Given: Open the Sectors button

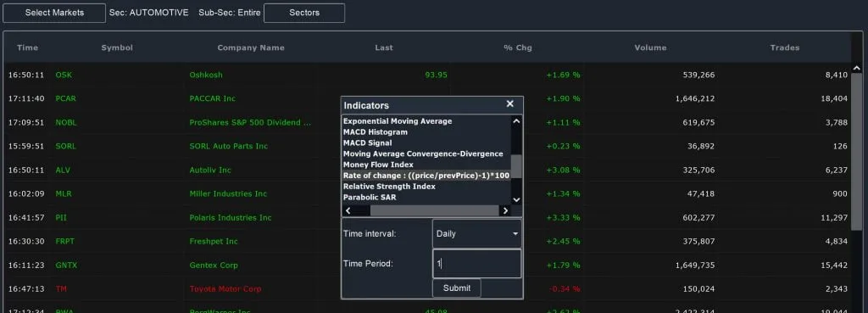Looking at the screenshot, I should coord(304,13).
